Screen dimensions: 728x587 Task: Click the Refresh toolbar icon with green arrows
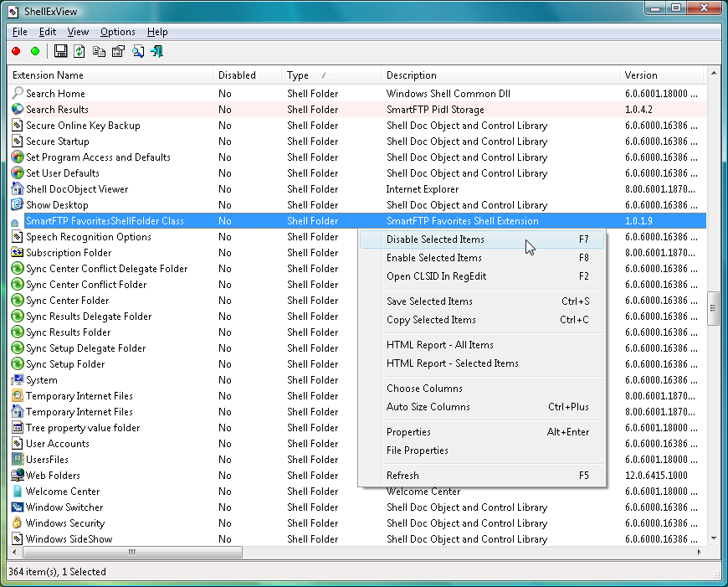(79, 51)
